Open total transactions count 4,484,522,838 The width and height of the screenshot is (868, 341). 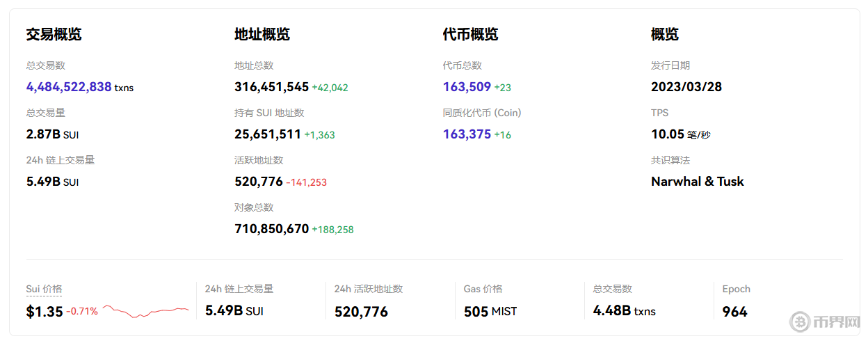69,87
